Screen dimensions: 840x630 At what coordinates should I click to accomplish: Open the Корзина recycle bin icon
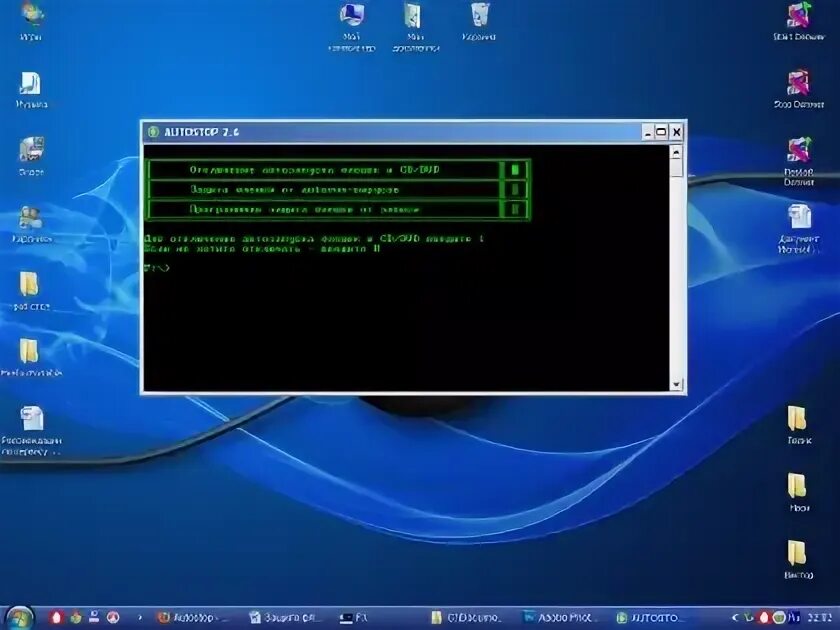(479, 21)
